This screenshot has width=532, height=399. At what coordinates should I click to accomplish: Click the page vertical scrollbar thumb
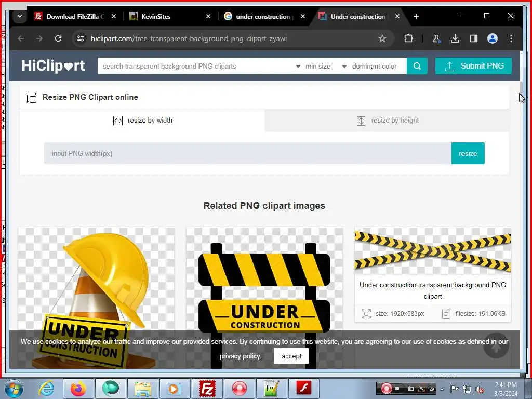pyautogui.click(x=522, y=87)
